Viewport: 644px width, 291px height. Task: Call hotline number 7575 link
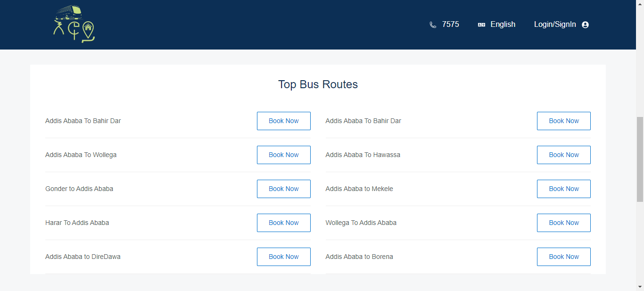450,25
